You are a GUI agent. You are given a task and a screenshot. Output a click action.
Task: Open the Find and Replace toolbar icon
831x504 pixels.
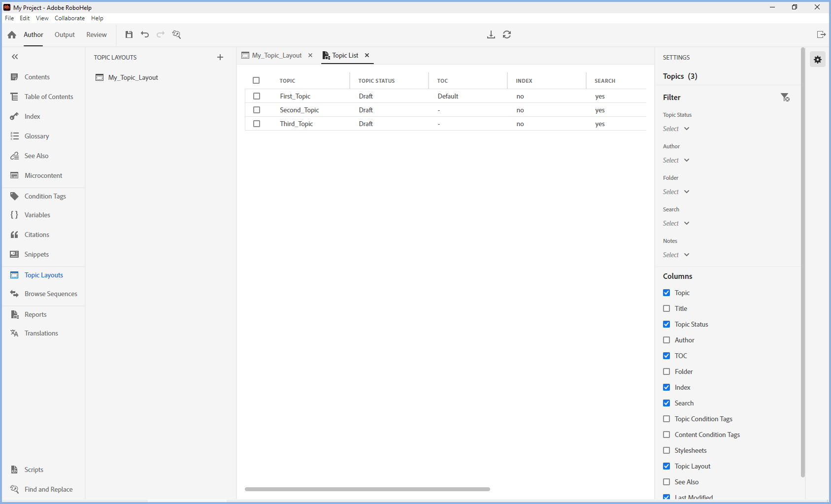point(176,34)
